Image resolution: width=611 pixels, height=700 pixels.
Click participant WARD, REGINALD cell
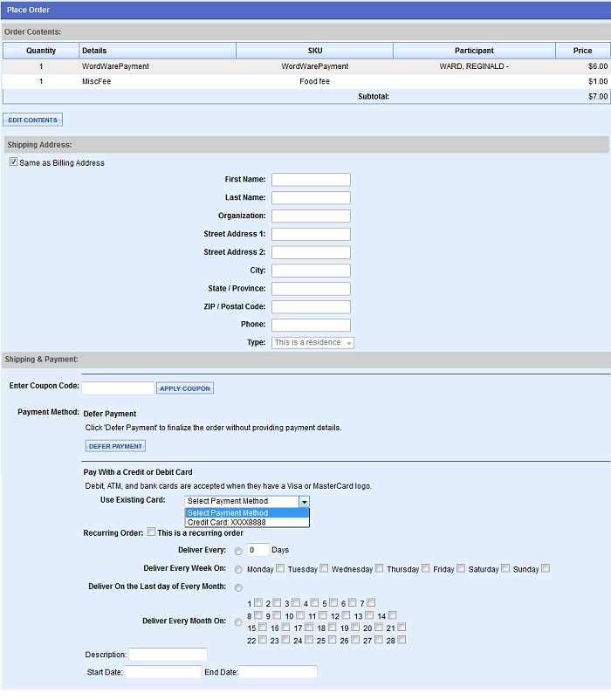pos(474,66)
